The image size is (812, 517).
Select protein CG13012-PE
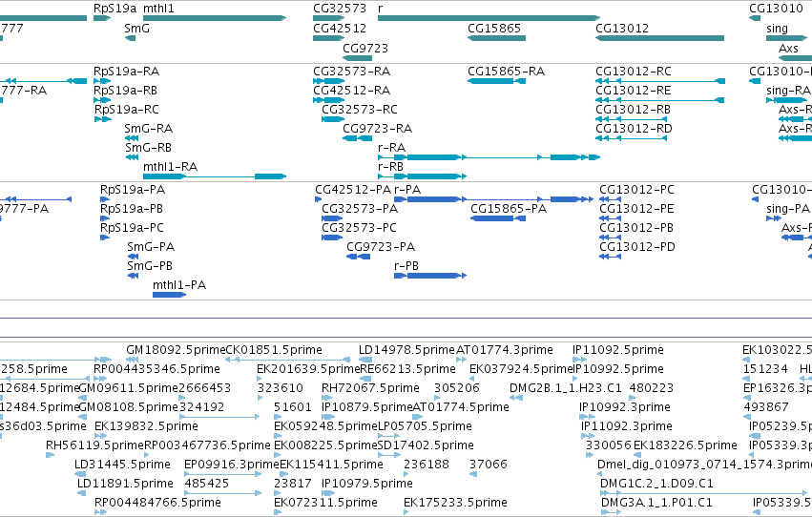(x=610, y=218)
